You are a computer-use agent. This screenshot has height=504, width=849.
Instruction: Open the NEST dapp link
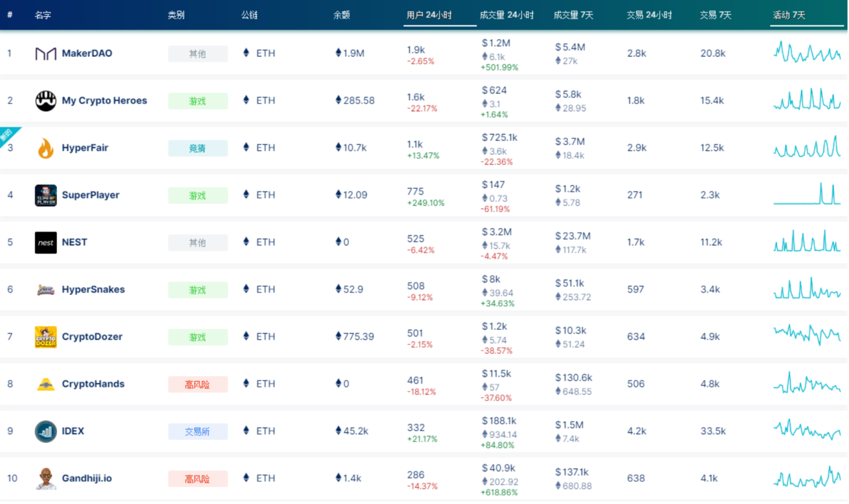tap(74, 242)
